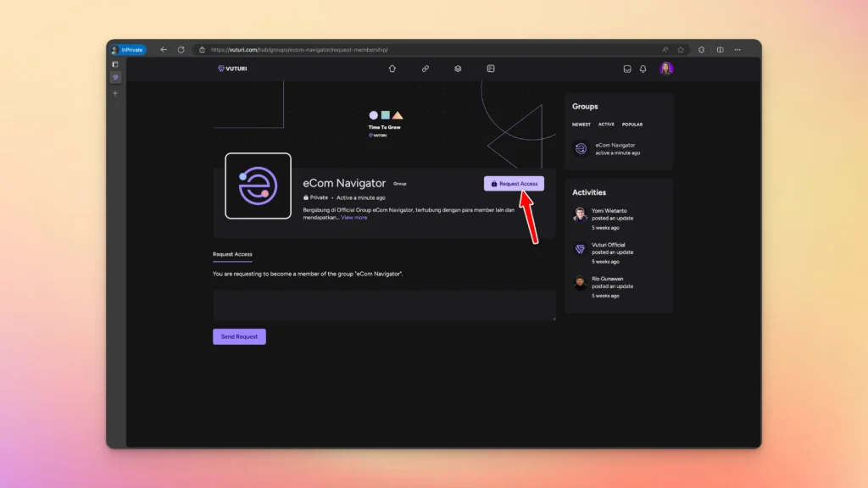Reload the page with the refresh icon
Screen dimensions: 868x488
(181, 50)
